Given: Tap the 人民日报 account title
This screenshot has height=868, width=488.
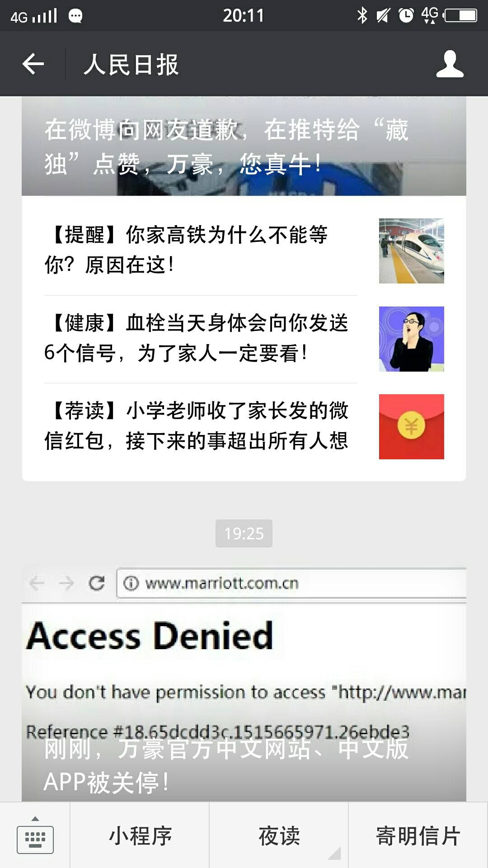Looking at the screenshot, I should tap(131, 64).
